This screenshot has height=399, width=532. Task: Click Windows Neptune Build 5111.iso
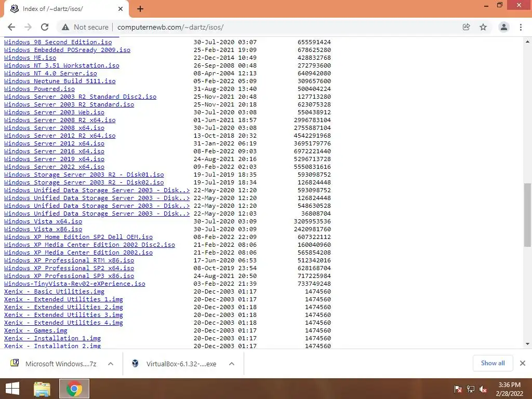60,81
